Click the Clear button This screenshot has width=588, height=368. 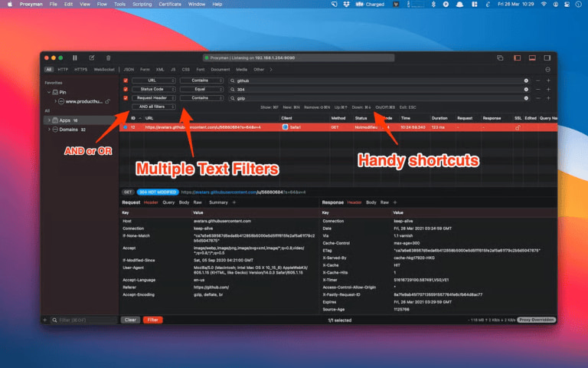click(130, 320)
